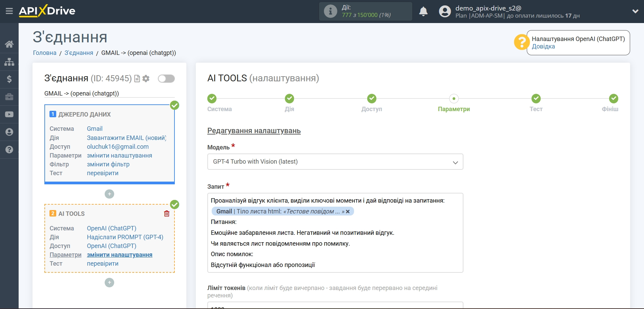Click the connection copy document icon
Image resolution: width=644 pixels, height=309 pixels.
tap(137, 79)
